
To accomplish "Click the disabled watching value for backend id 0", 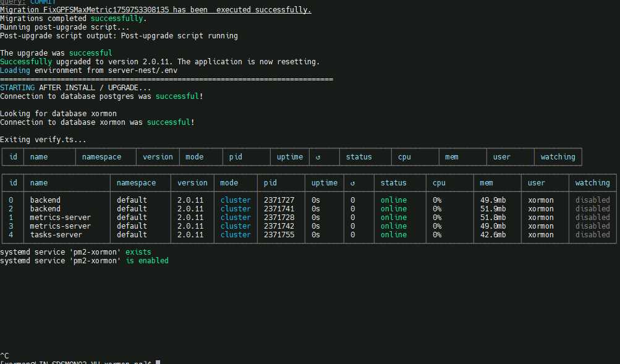I will (x=592, y=200).
